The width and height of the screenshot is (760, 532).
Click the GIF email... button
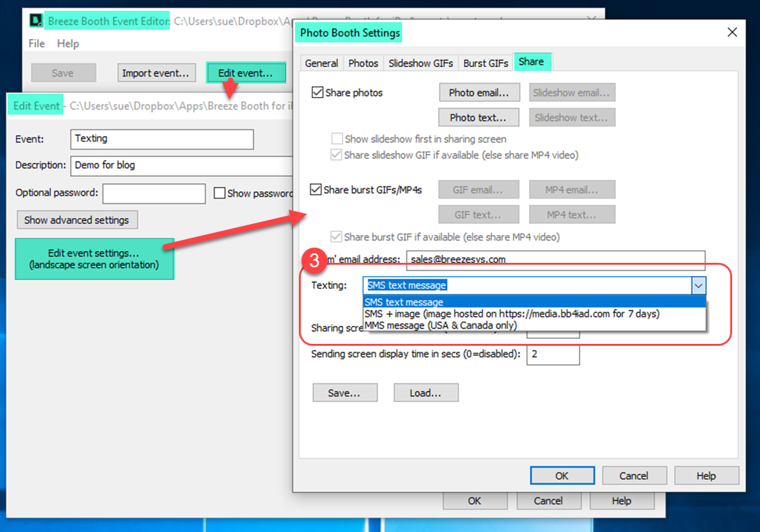pos(478,189)
